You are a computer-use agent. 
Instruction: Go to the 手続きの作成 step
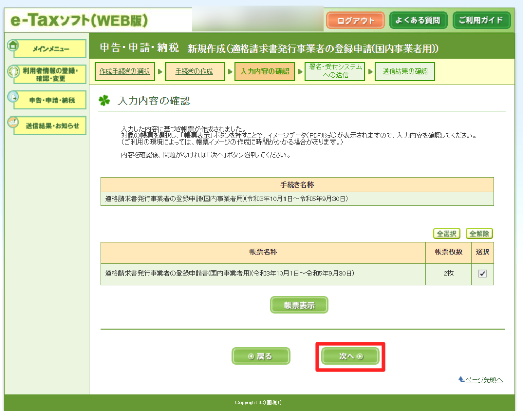194,72
